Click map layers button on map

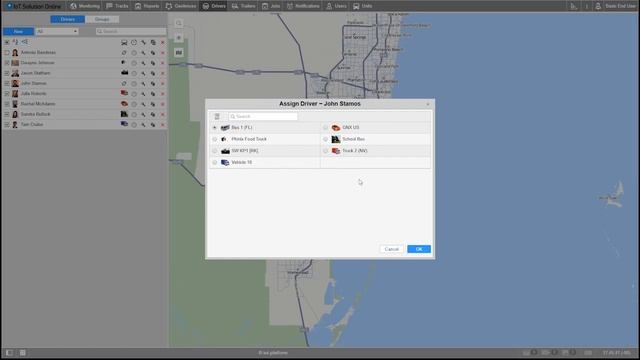click(x=179, y=53)
